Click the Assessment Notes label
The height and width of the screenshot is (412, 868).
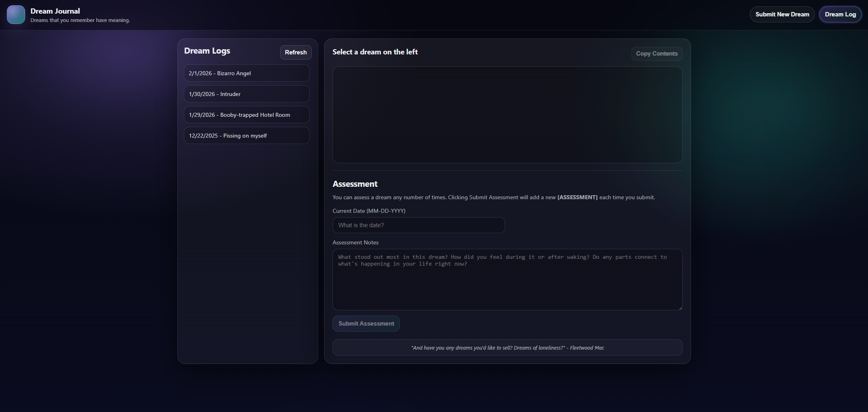click(x=355, y=242)
